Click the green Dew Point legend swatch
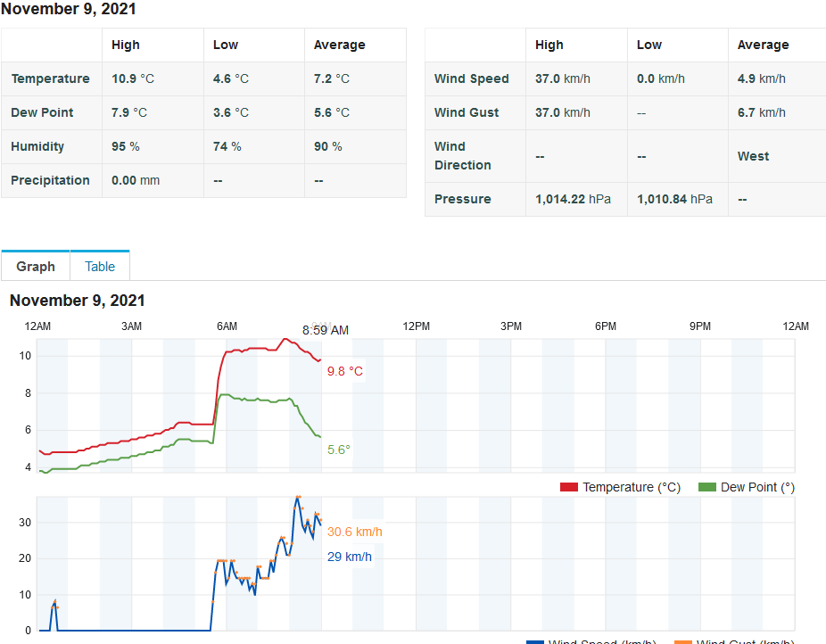Screen dimensions: 826x644 706,487
